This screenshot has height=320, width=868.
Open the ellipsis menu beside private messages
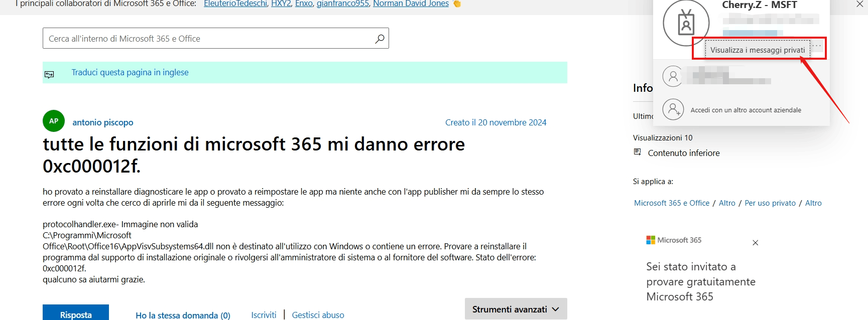click(817, 46)
